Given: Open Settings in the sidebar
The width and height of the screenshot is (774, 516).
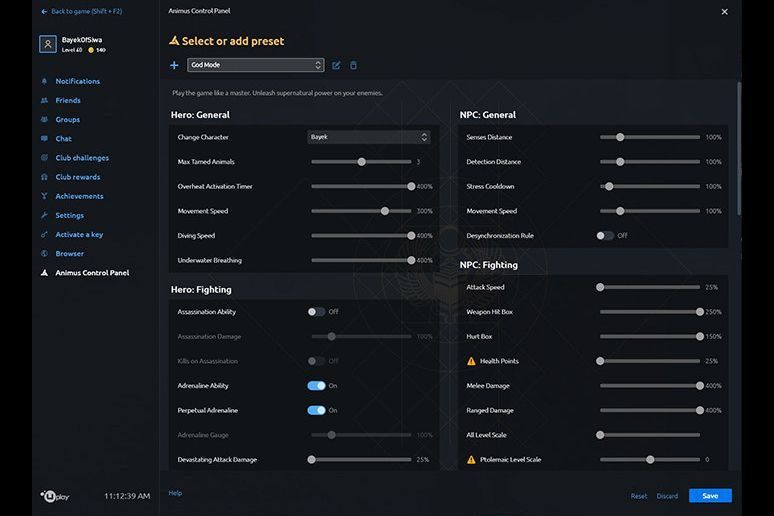Looking at the screenshot, I should coord(69,215).
